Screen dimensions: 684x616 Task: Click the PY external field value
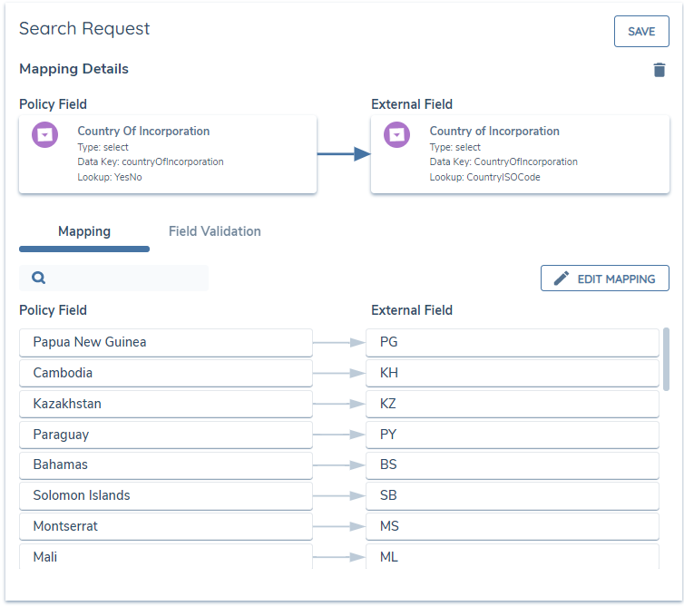(x=513, y=435)
